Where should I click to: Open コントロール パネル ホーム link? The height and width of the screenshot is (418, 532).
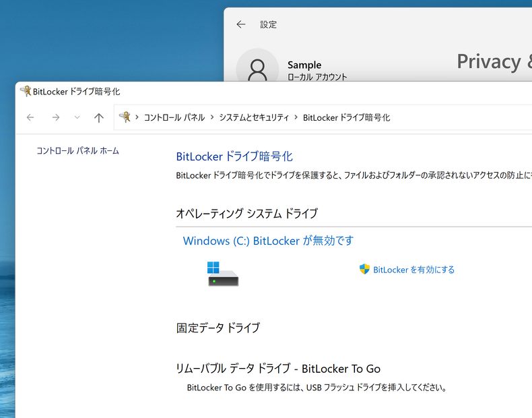(x=77, y=151)
